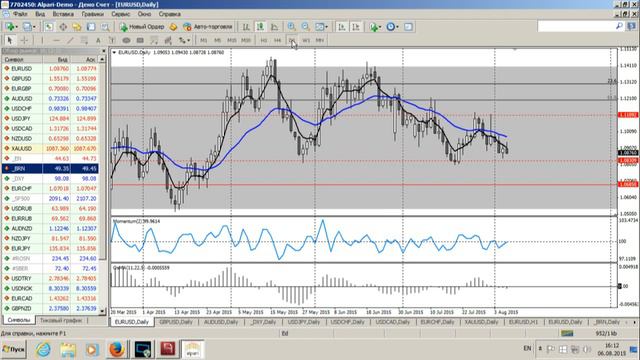The image size is (640, 360).
Task: Expand the Tile Windows dropdown arrow
Action: click(x=327, y=27)
